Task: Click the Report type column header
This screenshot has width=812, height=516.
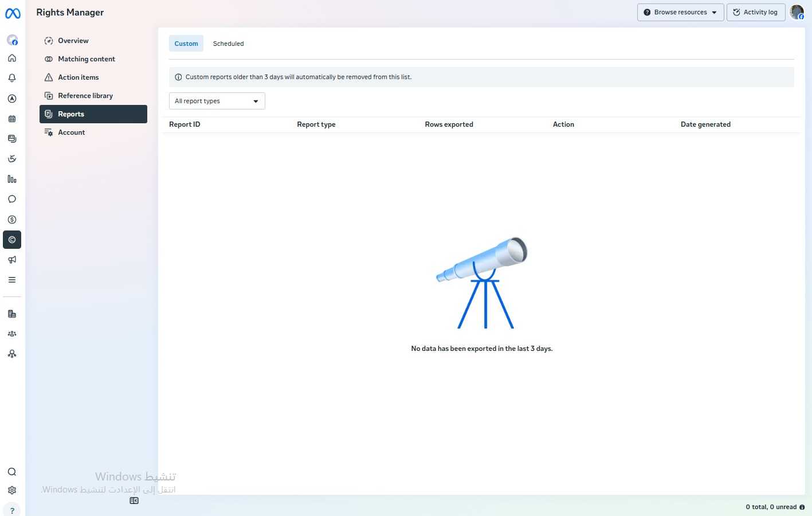Action: (x=316, y=124)
